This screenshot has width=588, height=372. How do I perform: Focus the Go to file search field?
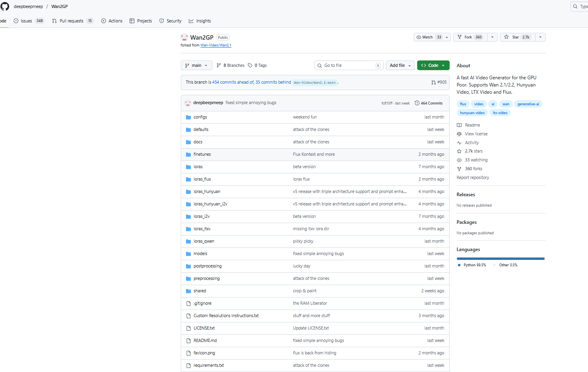(x=349, y=65)
